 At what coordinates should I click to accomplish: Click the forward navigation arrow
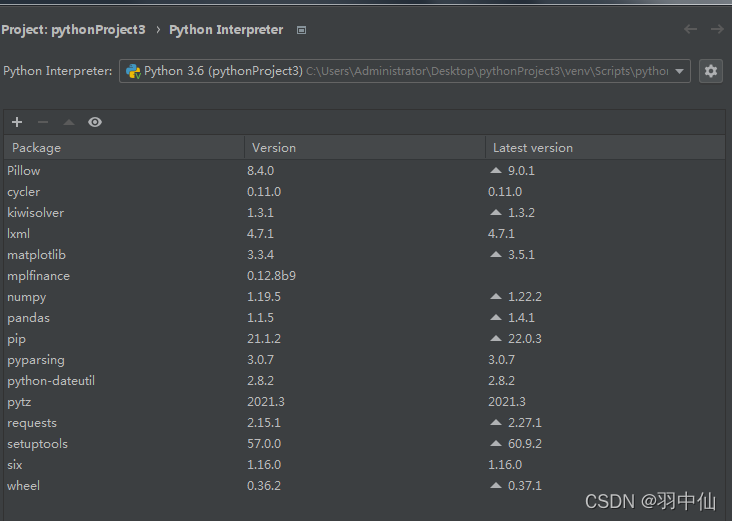tap(717, 29)
